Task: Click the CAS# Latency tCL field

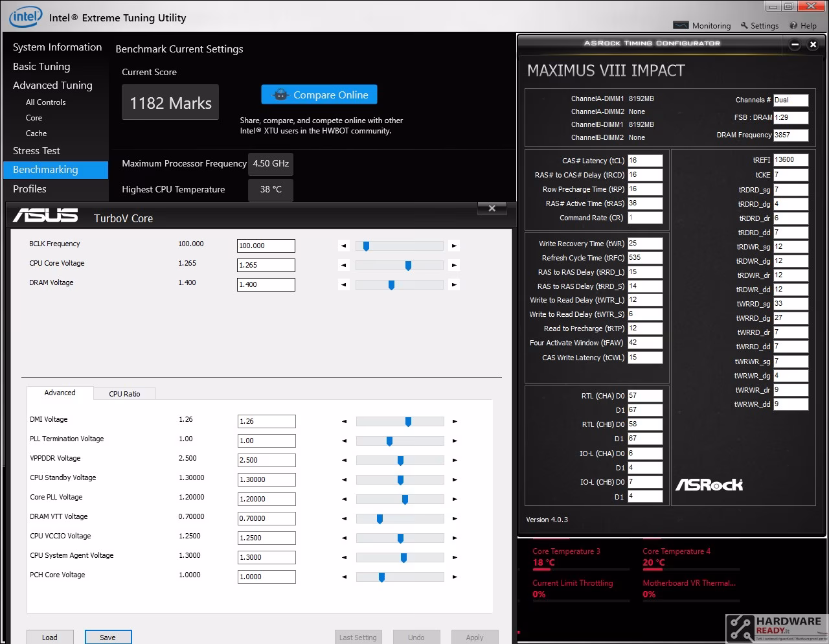Action: (x=645, y=161)
